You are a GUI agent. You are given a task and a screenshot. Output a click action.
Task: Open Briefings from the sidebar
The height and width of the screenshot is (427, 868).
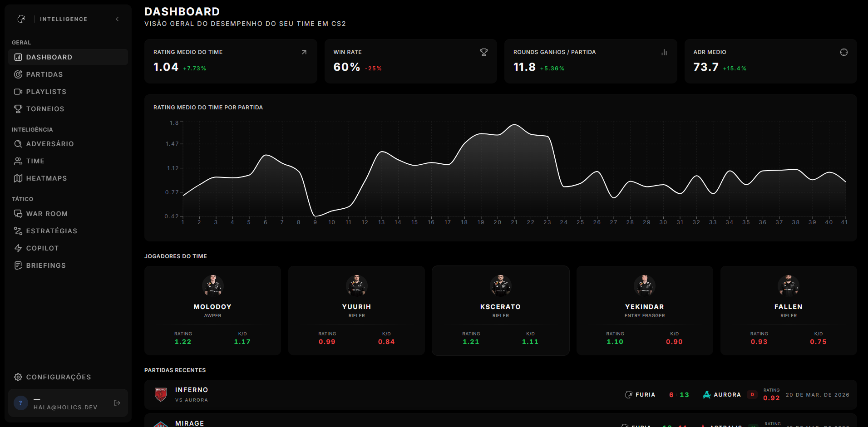point(46,265)
